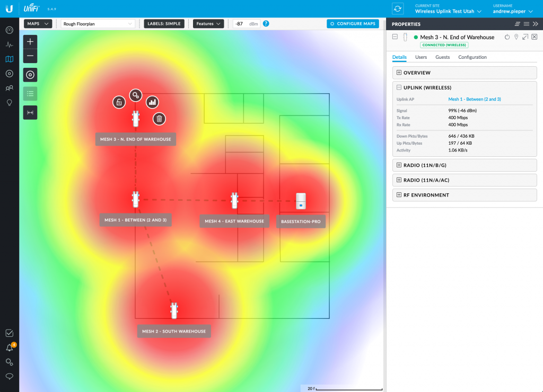This screenshot has width=543, height=392.
Task: Click the lock icon above Mesh 3
Action: pyautogui.click(x=119, y=102)
